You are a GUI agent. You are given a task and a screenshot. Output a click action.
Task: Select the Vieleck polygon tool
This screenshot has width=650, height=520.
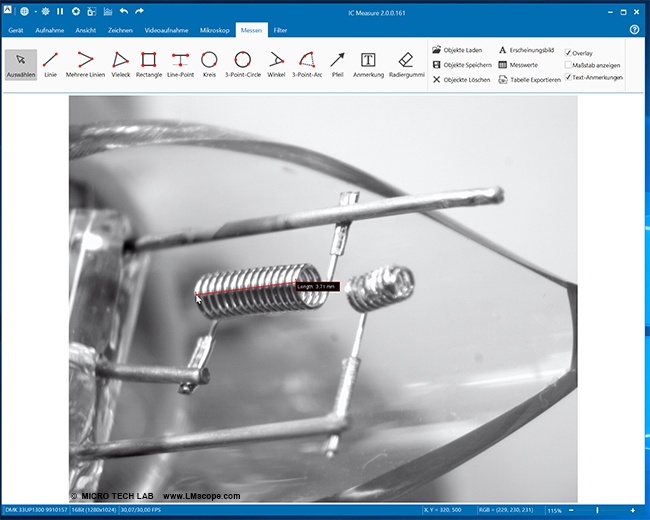(x=120, y=64)
